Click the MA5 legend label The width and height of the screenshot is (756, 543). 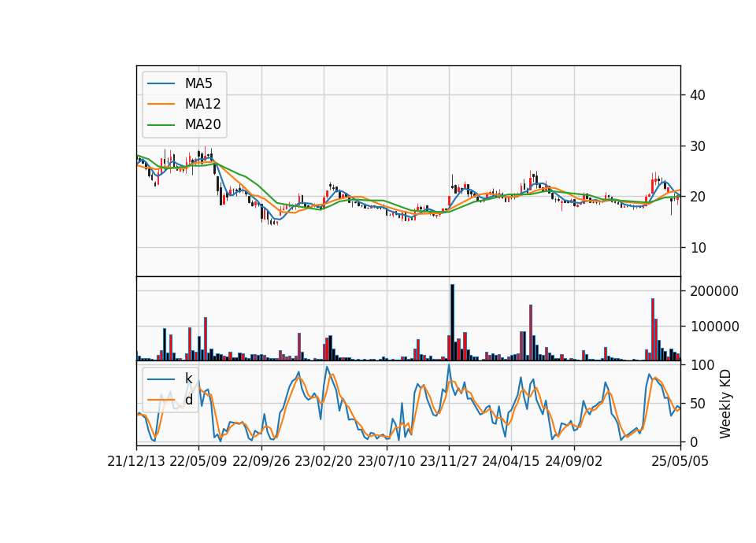click(198, 83)
